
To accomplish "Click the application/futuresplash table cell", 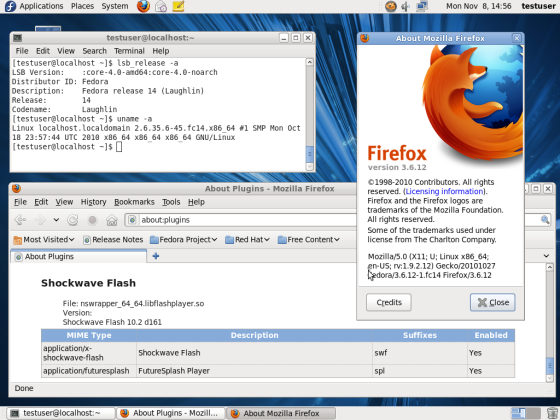I will (89, 371).
